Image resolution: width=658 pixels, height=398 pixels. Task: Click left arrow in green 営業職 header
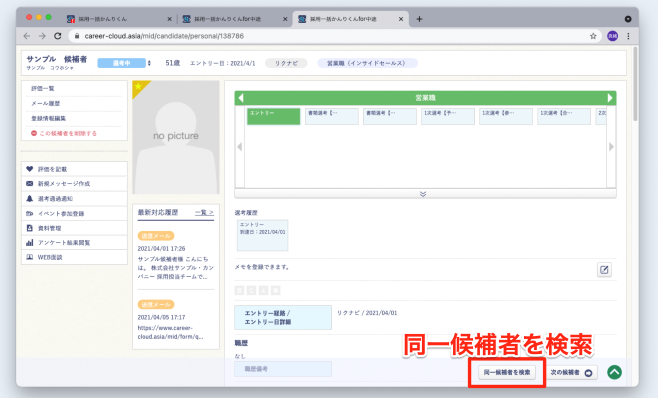240,98
